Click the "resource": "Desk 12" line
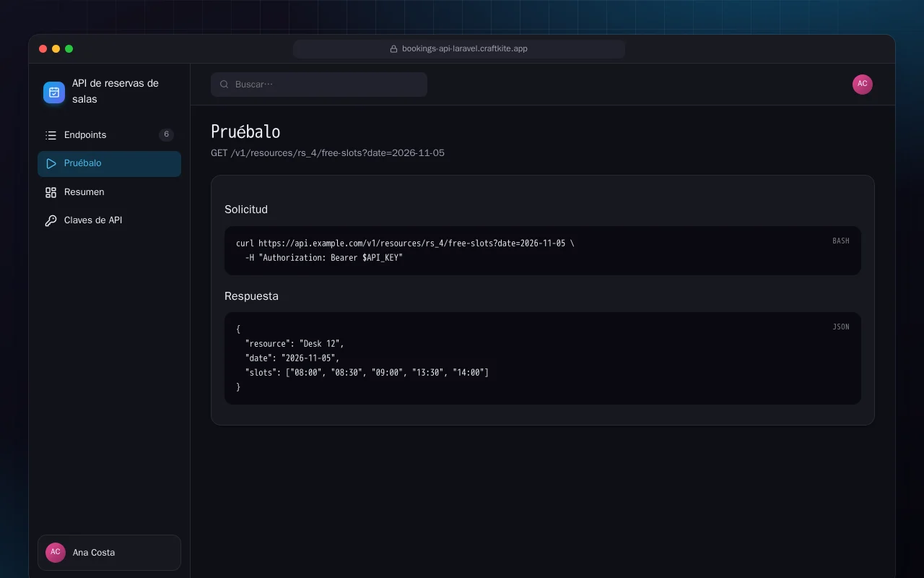924x578 pixels. coord(295,344)
